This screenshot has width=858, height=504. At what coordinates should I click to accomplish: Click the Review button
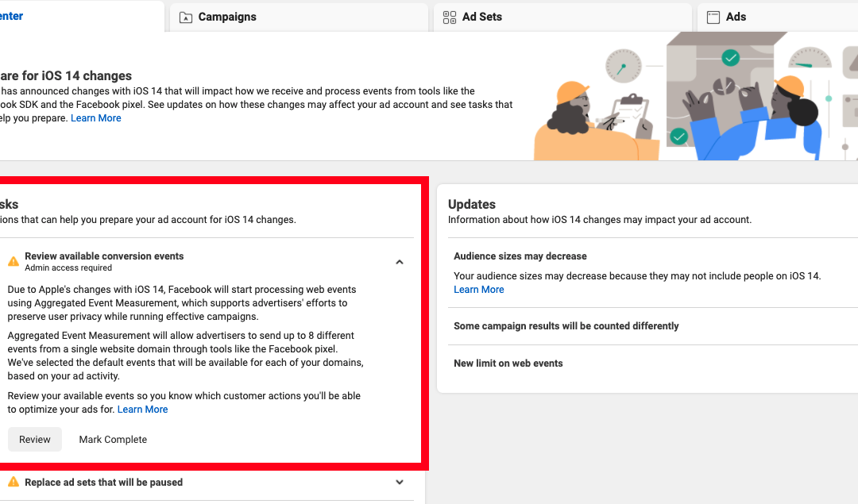pyautogui.click(x=34, y=440)
